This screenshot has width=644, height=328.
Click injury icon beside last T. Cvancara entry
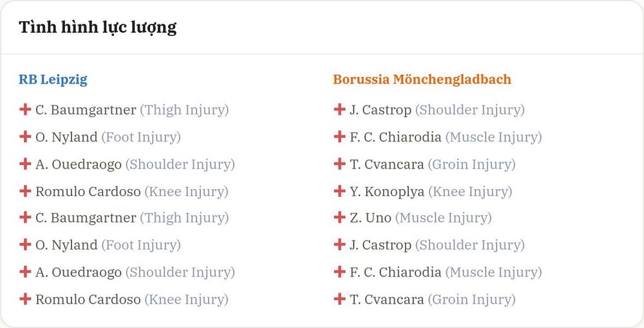(x=339, y=298)
